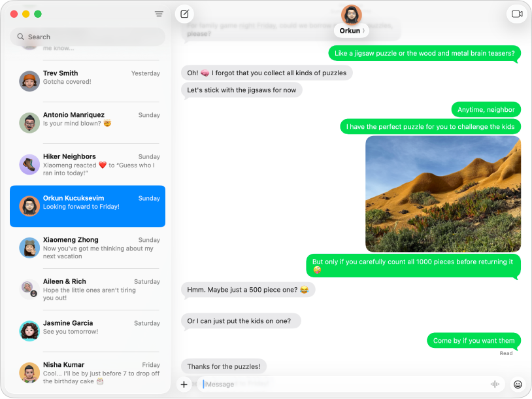532x399 pixels.
Task: Open the emoji picker
Action: pyautogui.click(x=518, y=384)
